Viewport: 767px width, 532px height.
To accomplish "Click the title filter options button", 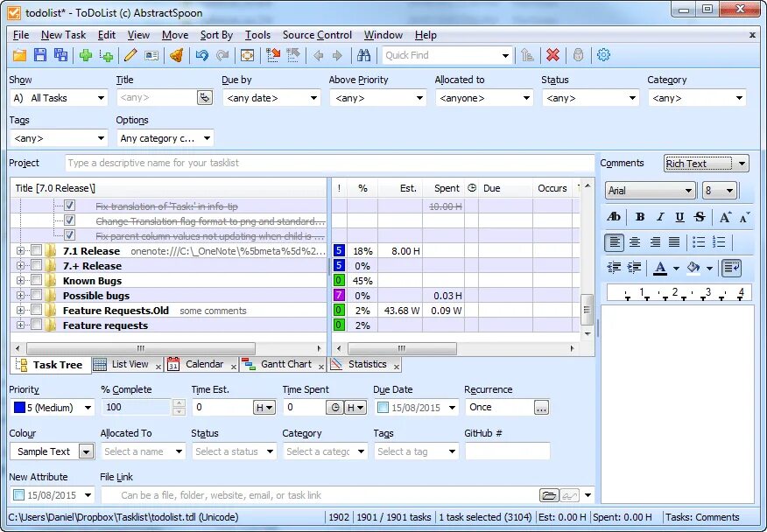I will pyautogui.click(x=205, y=98).
